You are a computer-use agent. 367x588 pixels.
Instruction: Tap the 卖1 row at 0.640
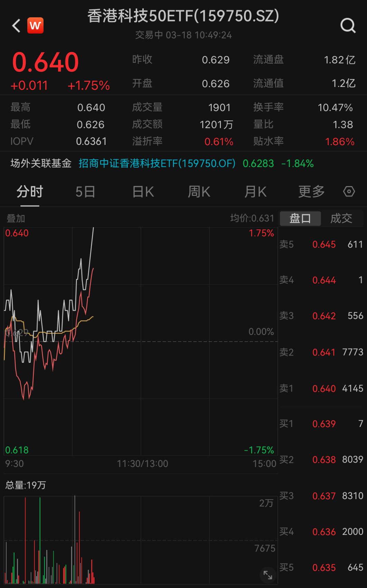tap(321, 389)
